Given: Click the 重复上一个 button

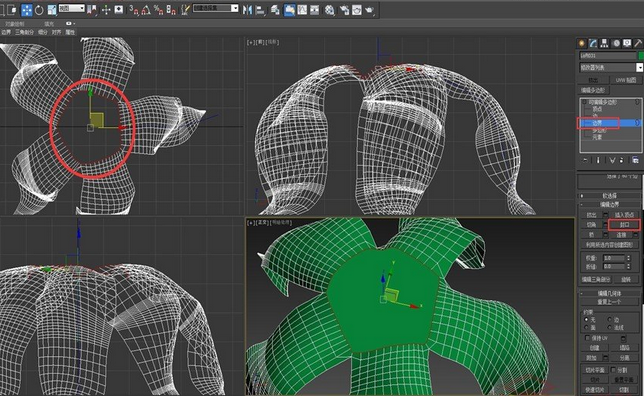Looking at the screenshot, I should pos(609,302).
